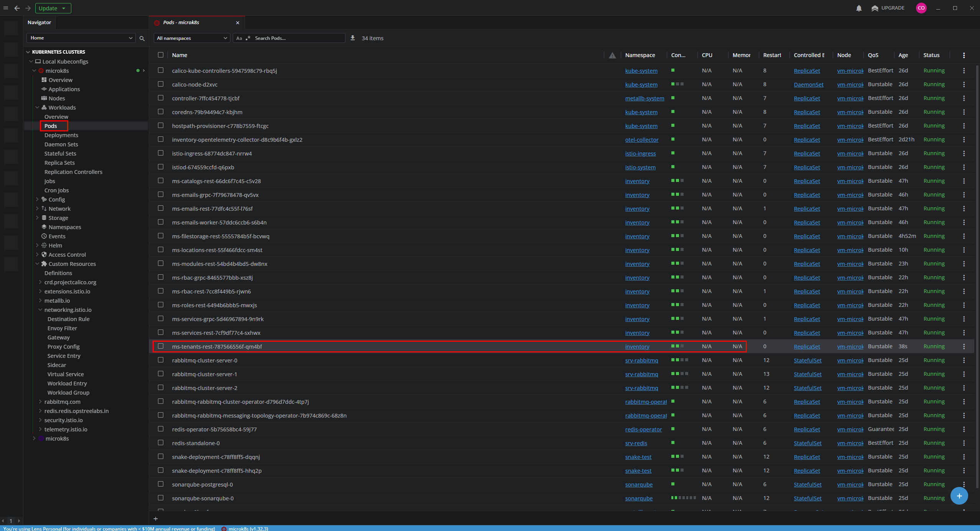980x531 pixels.
Task: Sort pods by the Restart column header
Action: coord(772,55)
